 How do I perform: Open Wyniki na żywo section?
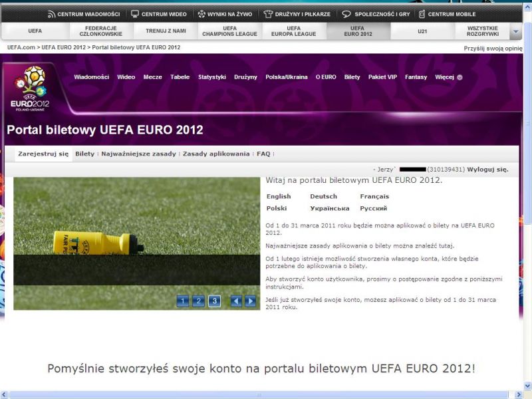pyautogui.click(x=229, y=14)
